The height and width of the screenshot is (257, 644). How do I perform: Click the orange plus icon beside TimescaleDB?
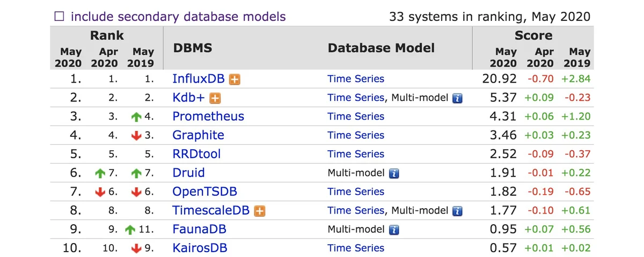260,211
